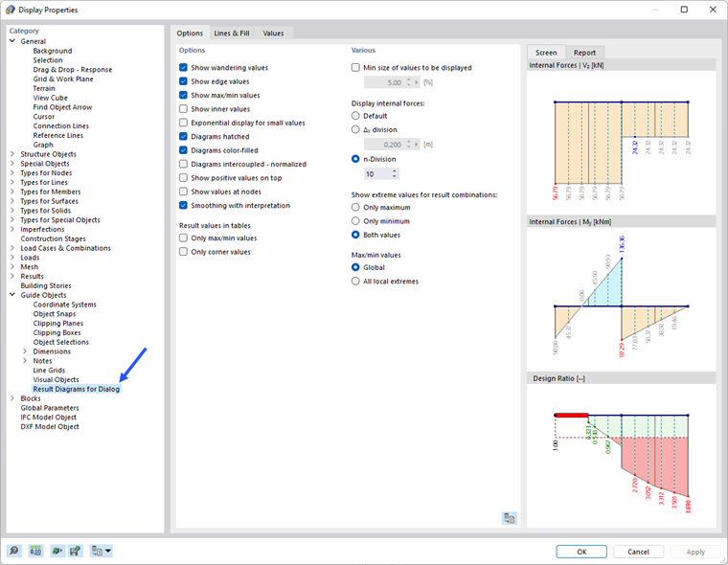Click the My internal forces preview diagram
The image size is (728, 565).
pyautogui.click(x=622, y=299)
